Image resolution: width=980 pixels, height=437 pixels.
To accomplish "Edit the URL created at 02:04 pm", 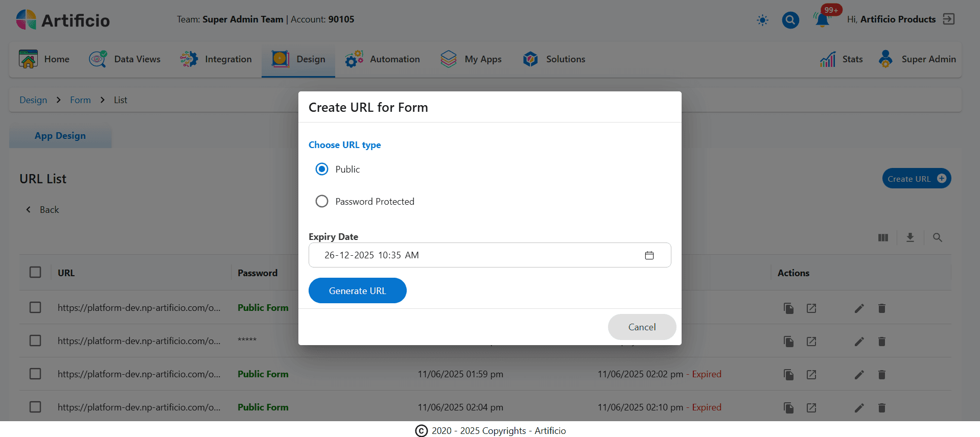I will point(859,408).
